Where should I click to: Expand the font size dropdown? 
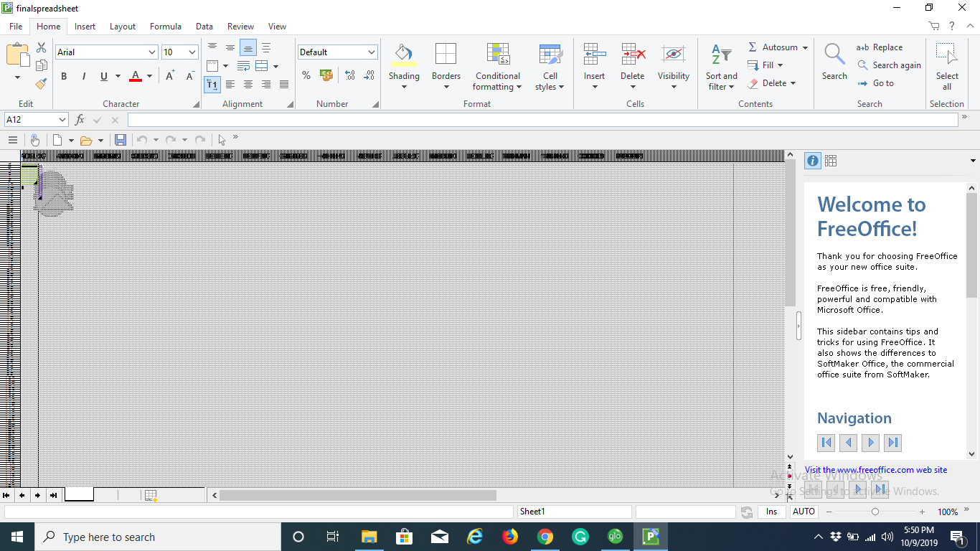coord(192,52)
